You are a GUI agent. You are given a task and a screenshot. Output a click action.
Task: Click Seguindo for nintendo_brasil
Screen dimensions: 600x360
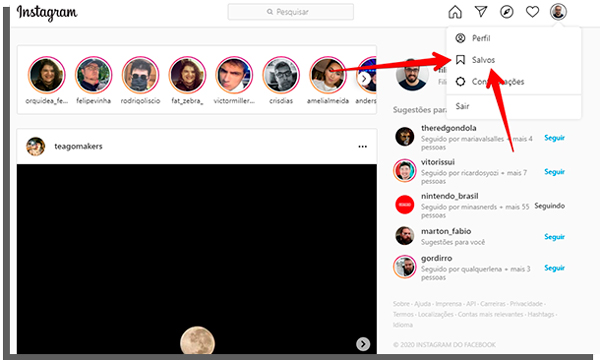coord(549,206)
